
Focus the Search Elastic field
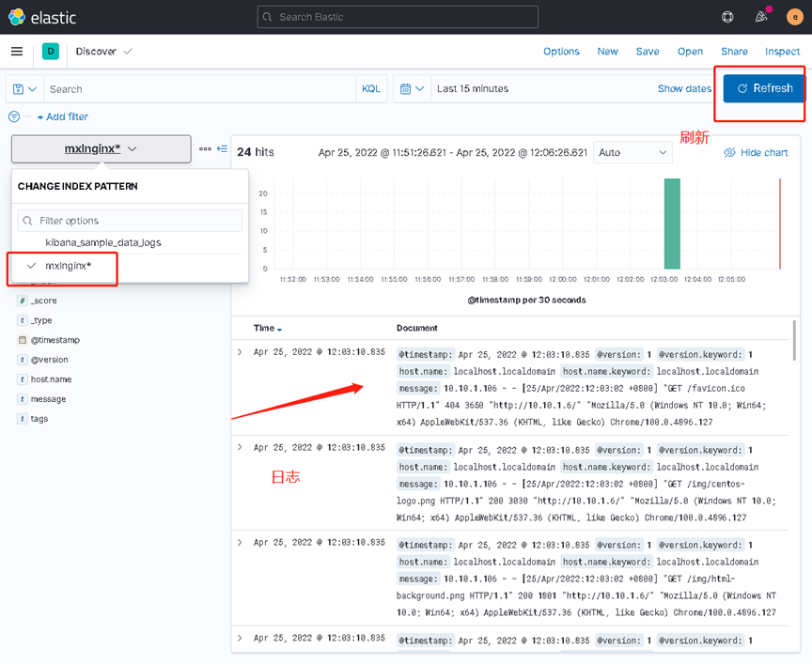[398, 17]
